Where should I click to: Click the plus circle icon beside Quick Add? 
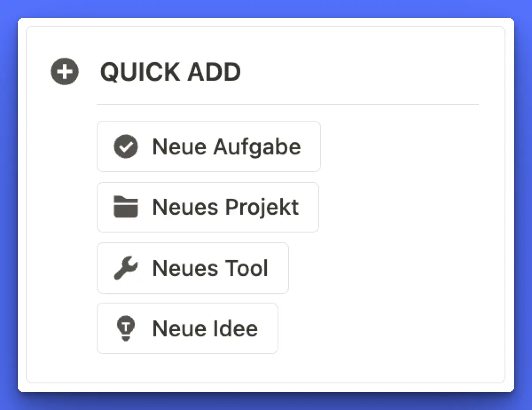[65, 72]
